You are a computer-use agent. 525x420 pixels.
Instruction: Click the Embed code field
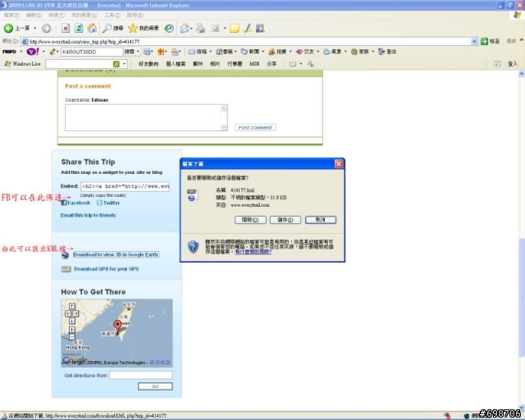pyautogui.click(x=125, y=186)
